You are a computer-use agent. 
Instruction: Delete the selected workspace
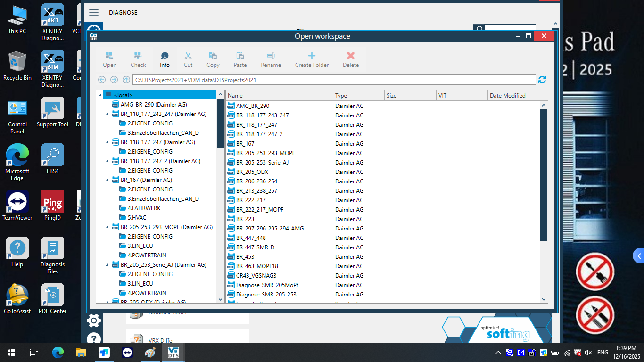pyautogui.click(x=350, y=58)
